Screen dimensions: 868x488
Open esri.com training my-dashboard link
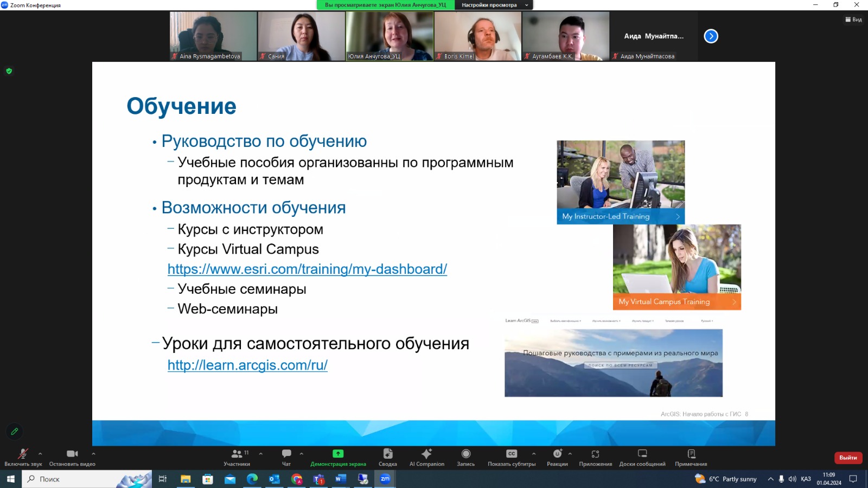307,269
